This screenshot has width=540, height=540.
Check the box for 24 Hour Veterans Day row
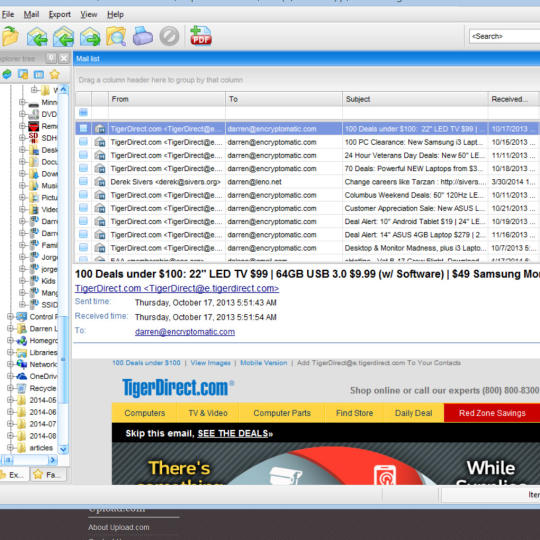[83, 155]
